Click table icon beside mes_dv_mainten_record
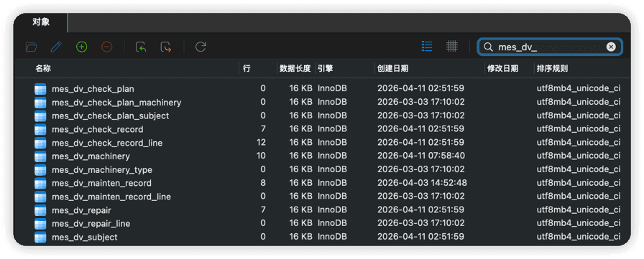The width and height of the screenshot is (644, 259). (x=40, y=183)
